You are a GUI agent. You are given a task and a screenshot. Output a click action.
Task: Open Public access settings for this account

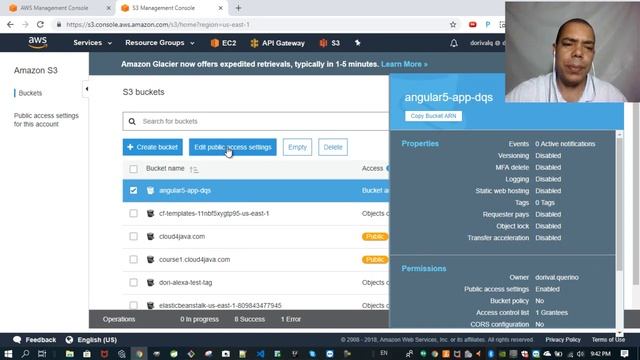click(46, 120)
